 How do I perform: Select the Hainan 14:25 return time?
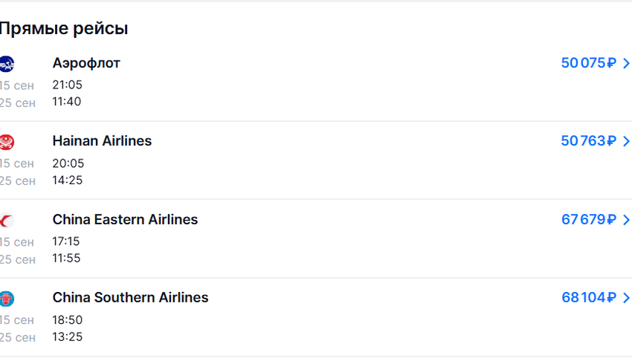click(67, 180)
